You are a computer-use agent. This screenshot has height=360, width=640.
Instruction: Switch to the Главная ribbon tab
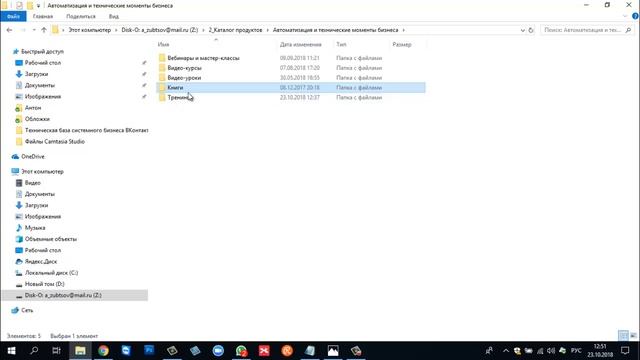pos(43,16)
